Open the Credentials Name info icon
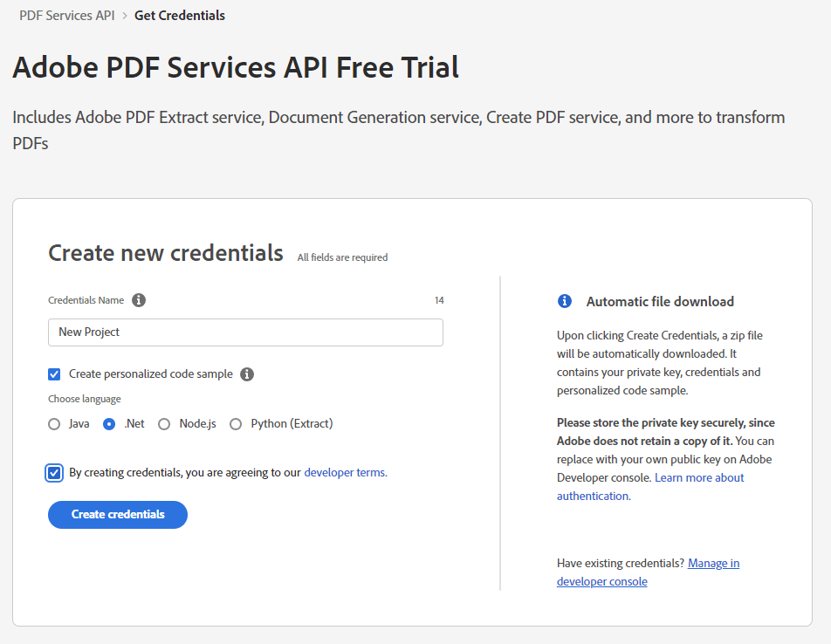This screenshot has height=644, width=831. tap(139, 300)
